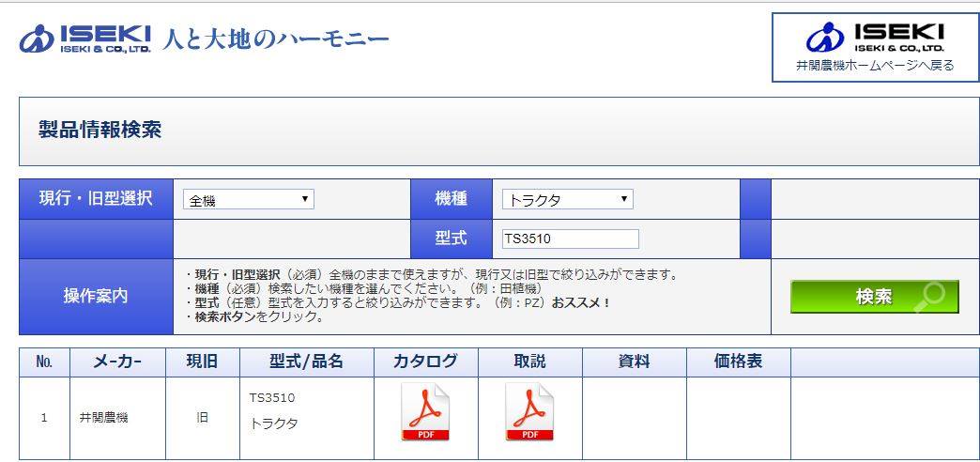Click the 資料 column header

click(x=635, y=362)
